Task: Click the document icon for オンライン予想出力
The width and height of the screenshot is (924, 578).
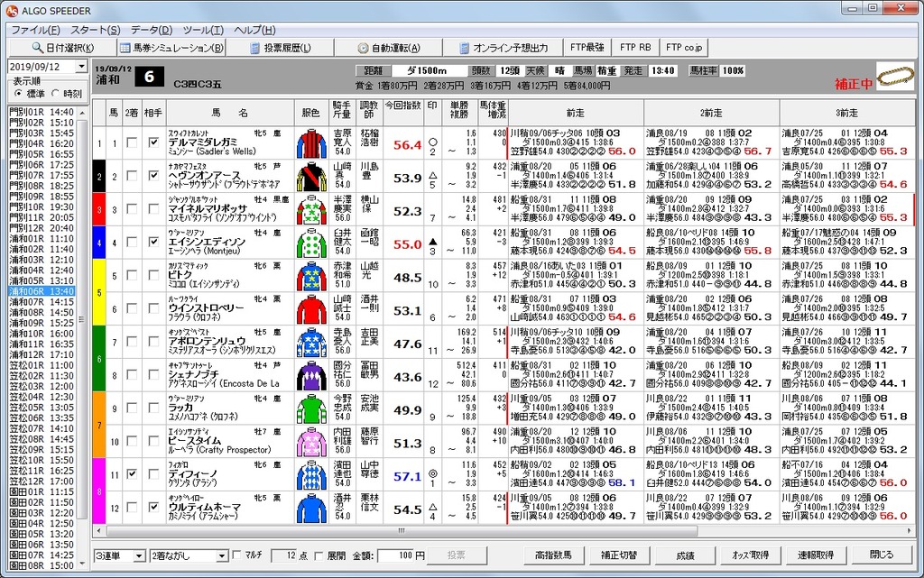Action: click(465, 48)
